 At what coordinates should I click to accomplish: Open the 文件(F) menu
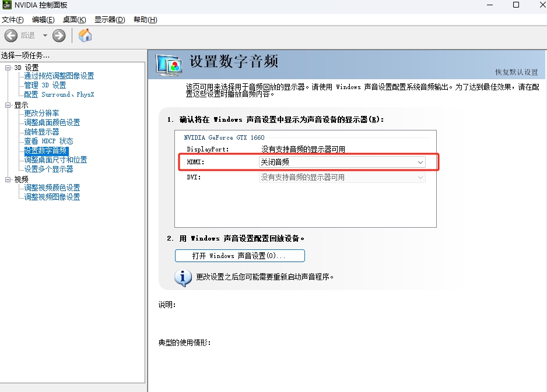pyautogui.click(x=13, y=20)
